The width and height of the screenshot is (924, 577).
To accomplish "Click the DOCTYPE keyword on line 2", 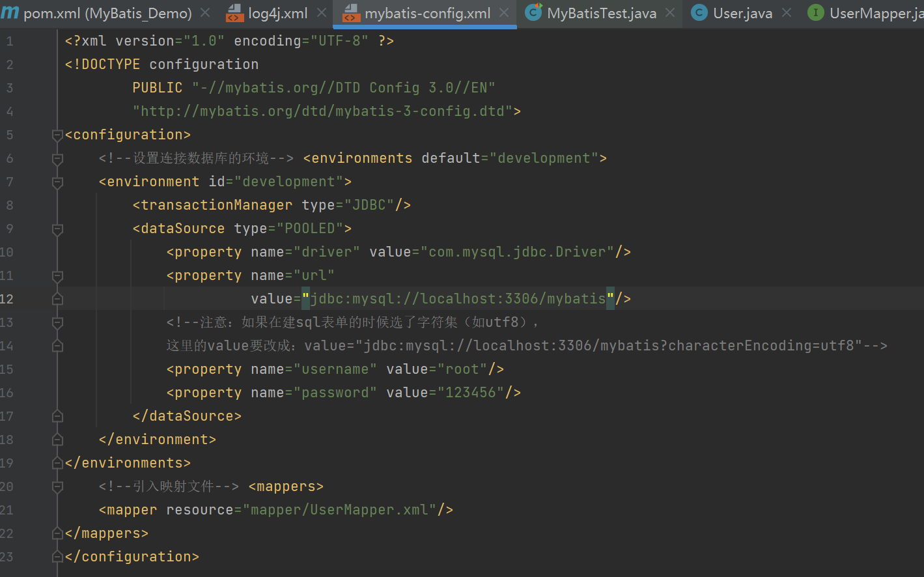I will coord(107,64).
